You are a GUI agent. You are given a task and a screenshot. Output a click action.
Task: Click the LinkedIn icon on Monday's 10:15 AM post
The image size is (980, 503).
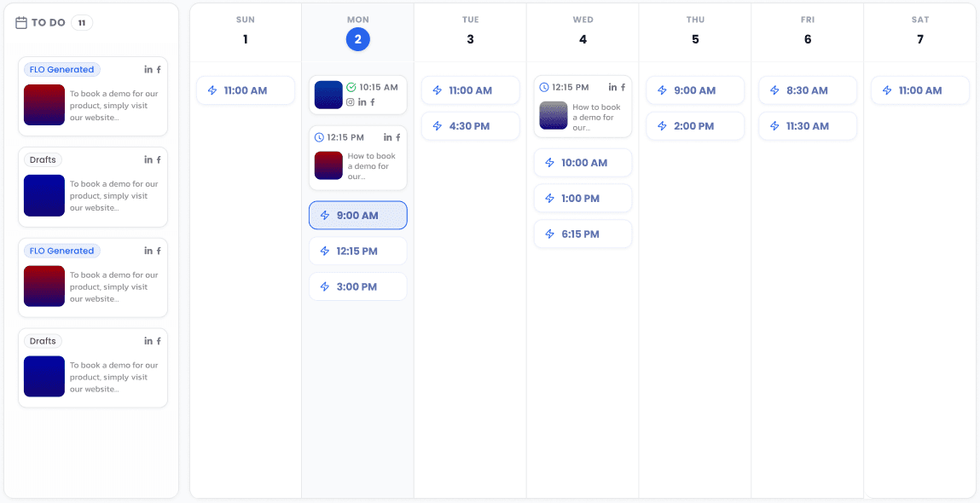pyautogui.click(x=362, y=101)
